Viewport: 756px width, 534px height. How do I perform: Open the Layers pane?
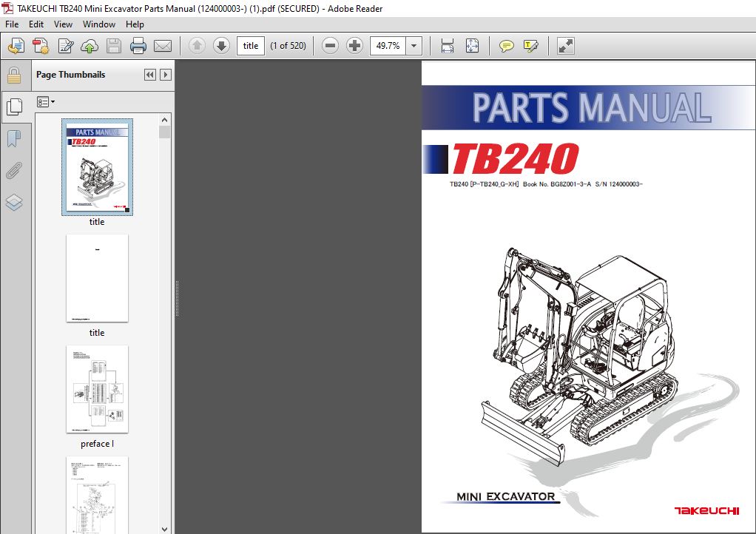(14, 203)
